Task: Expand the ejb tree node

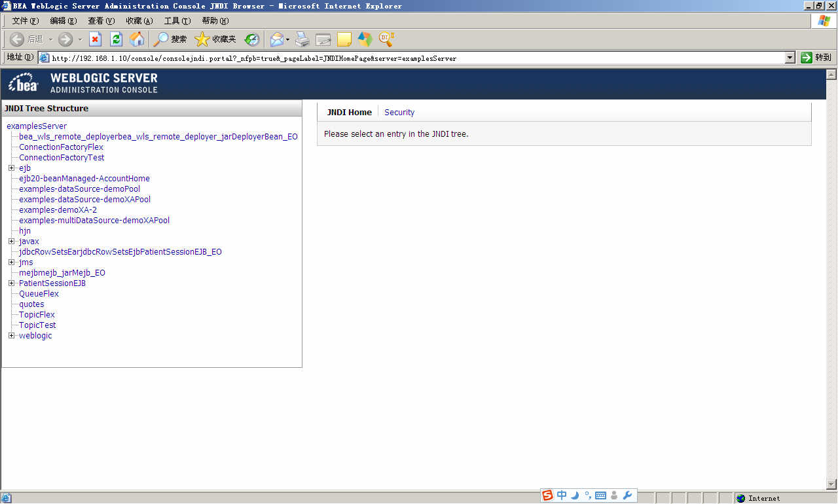Action: (x=11, y=168)
